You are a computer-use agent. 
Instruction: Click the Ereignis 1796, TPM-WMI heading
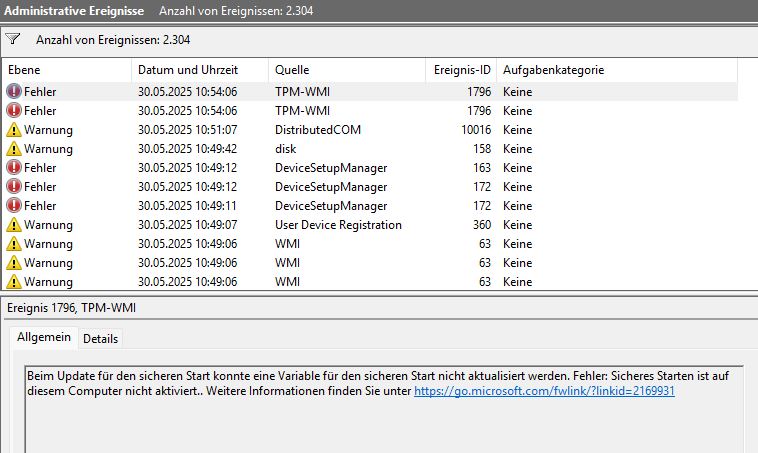point(72,308)
